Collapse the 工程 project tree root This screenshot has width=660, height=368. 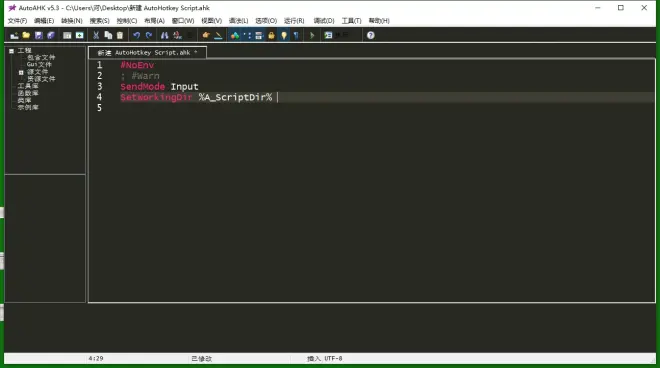11,51
